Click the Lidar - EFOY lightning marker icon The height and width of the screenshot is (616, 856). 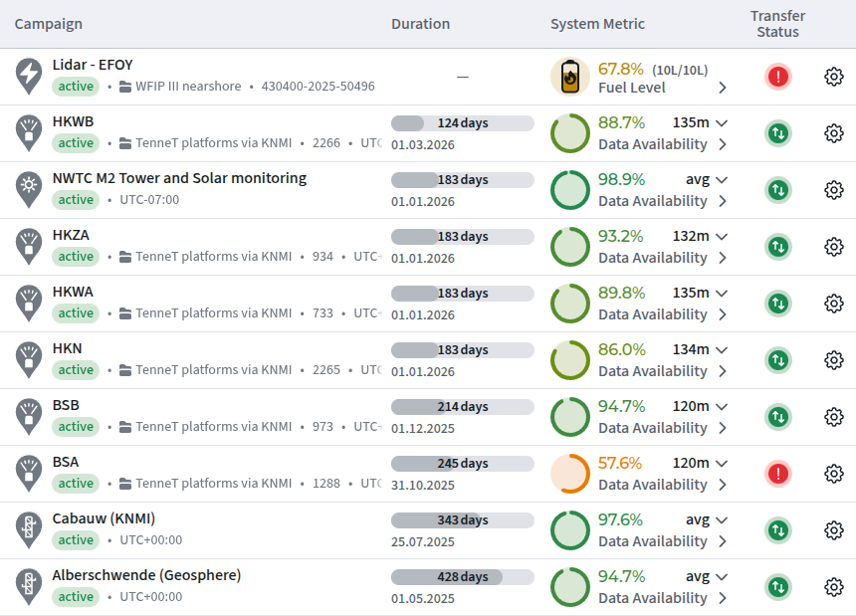(x=29, y=76)
